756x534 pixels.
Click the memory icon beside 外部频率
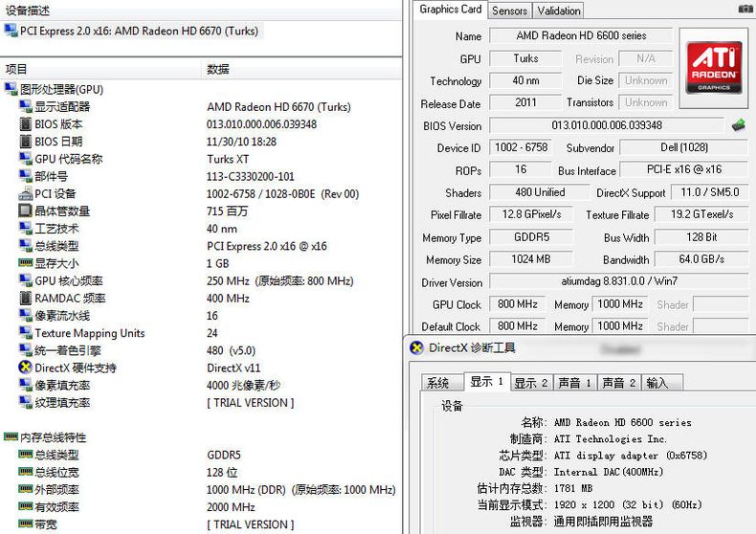point(26,489)
